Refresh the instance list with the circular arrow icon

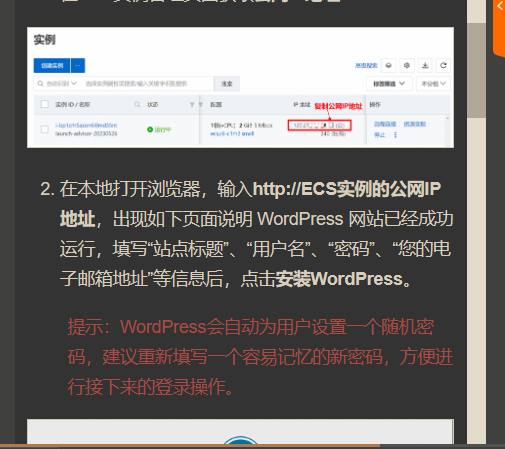point(443,65)
